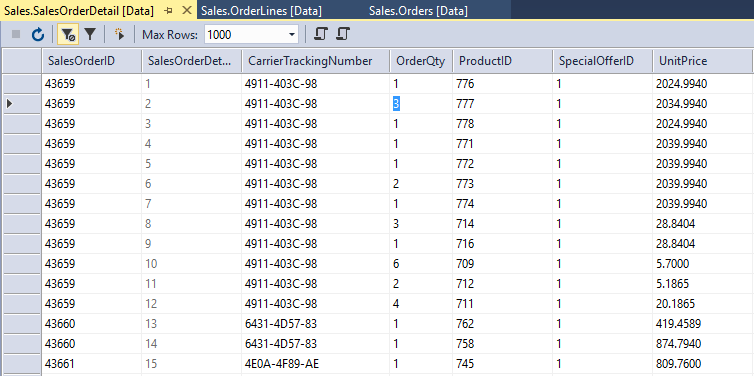Select the row header with arrow indicator
Viewport: 754px width, 376px height.
21,104
